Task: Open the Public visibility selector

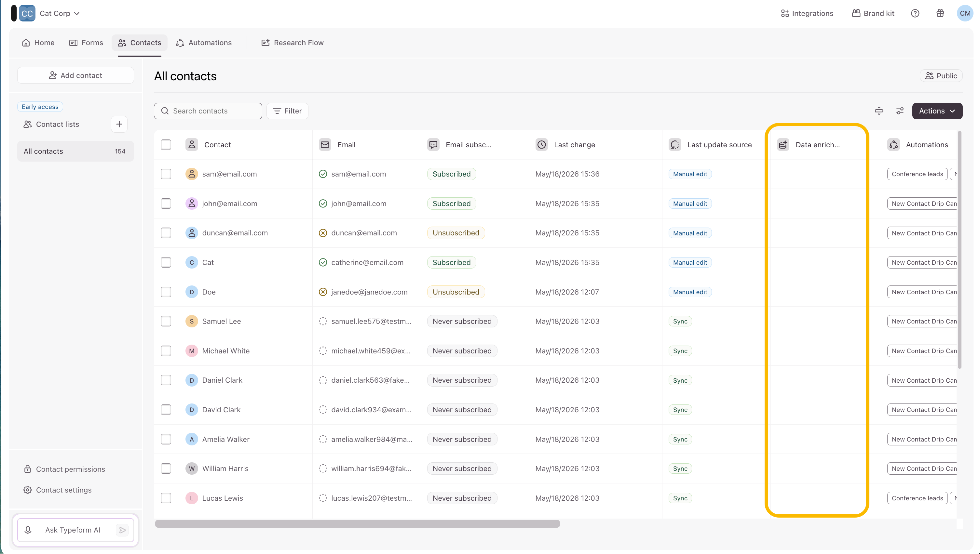Action: 941,76
